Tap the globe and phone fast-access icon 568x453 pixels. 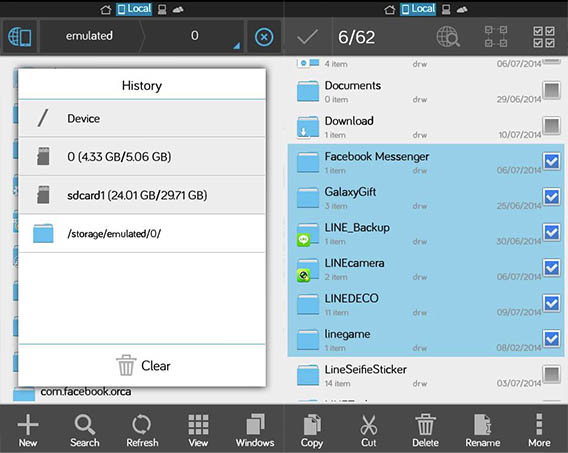point(20,37)
